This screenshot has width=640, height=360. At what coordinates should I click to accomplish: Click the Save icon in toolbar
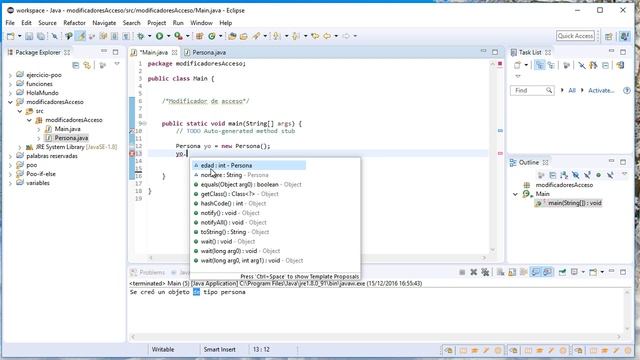pyautogui.click(x=29, y=36)
